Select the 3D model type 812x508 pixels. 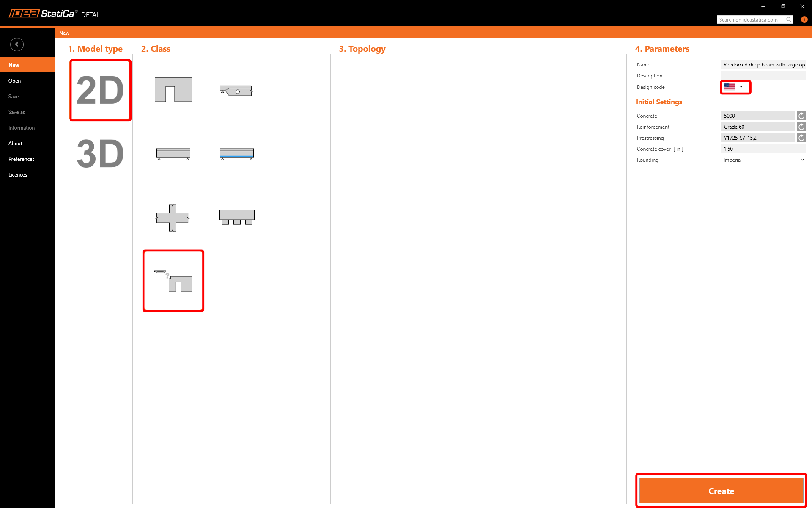point(100,154)
